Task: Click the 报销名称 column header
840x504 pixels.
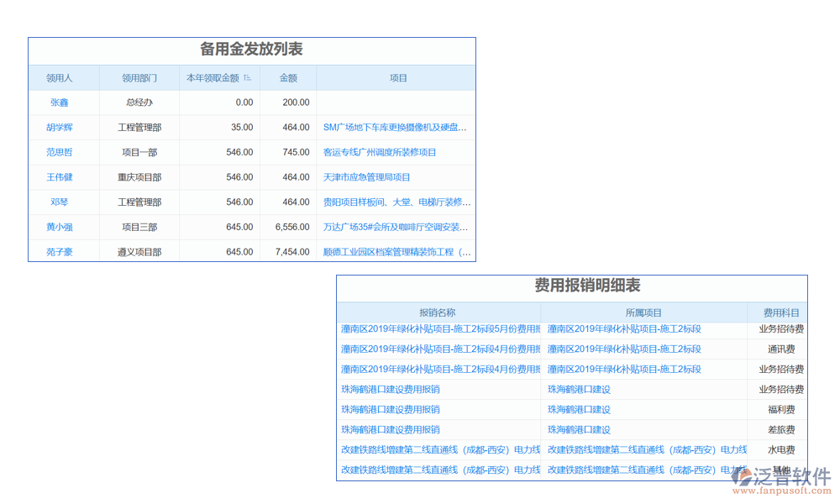Action: 438,312
